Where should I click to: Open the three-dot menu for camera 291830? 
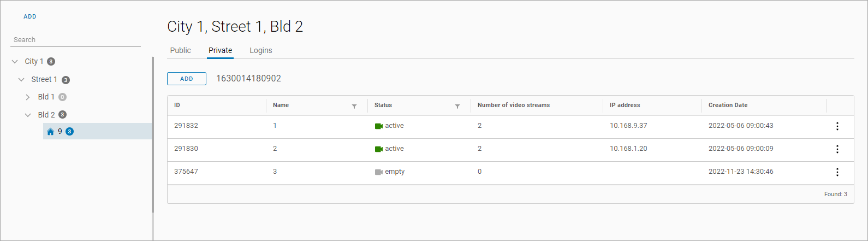[837, 149]
